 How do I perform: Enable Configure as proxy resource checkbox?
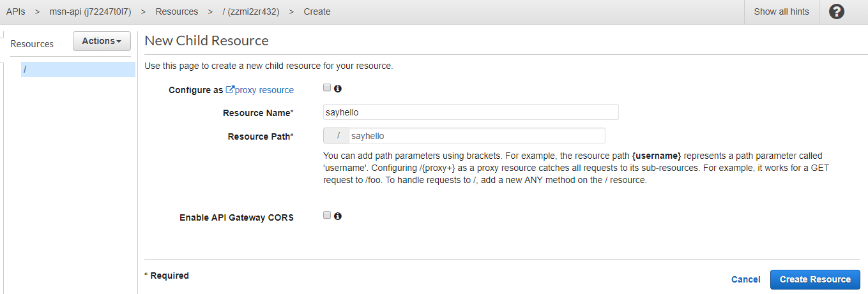(327, 88)
